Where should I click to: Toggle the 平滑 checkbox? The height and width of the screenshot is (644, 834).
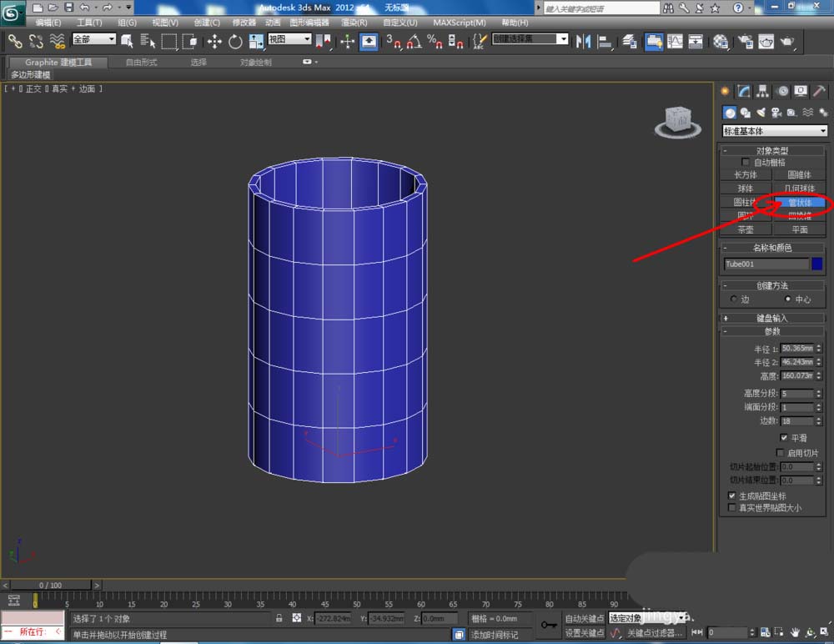point(784,437)
